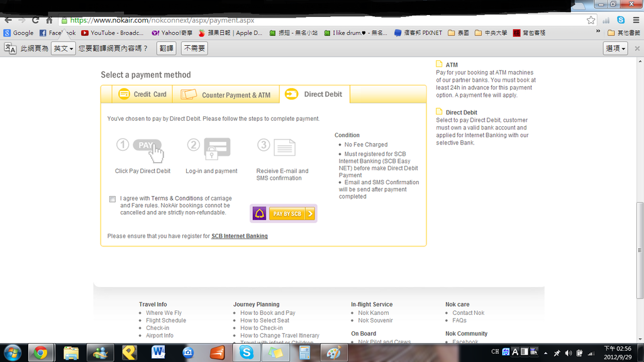Open the Airport Info footer link
Image resolution: width=644 pixels, height=362 pixels.
point(159,336)
